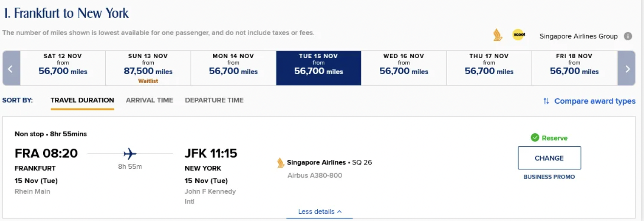Sort by Departure Time
This screenshot has width=644, height=221.
click(214, 100)
